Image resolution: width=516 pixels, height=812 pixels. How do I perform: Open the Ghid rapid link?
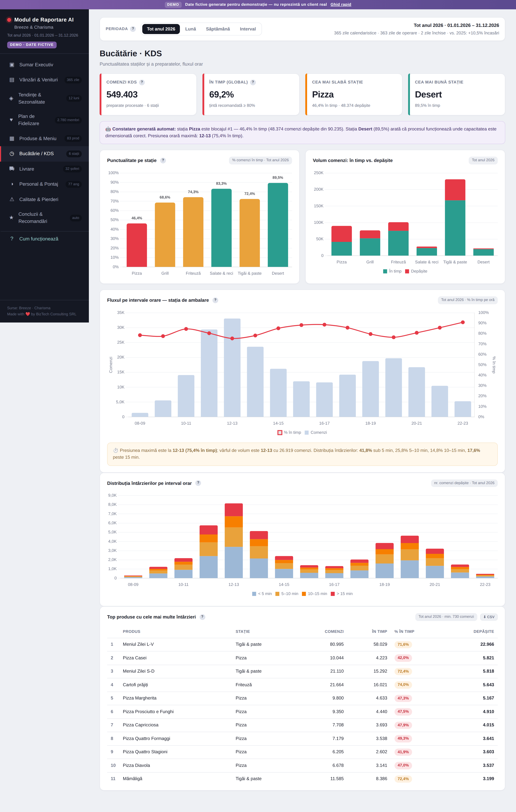pyautogui.click(x=341, y=4)
